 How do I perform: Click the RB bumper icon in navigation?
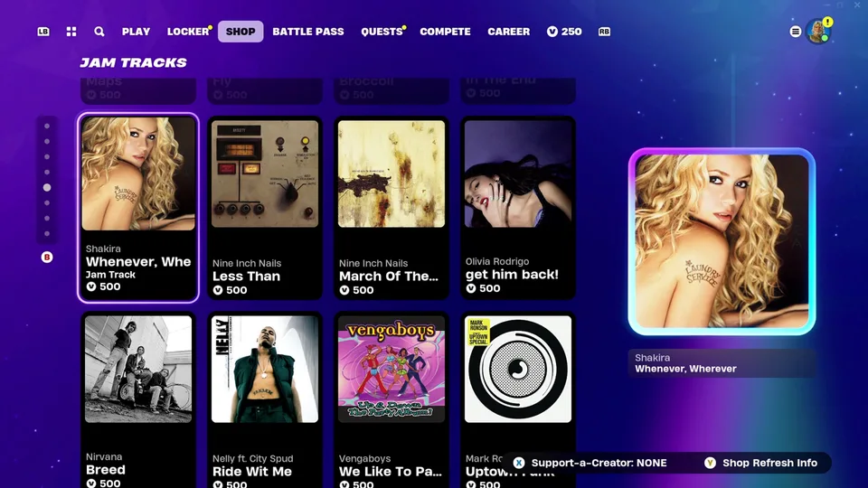tap(604, 32)
